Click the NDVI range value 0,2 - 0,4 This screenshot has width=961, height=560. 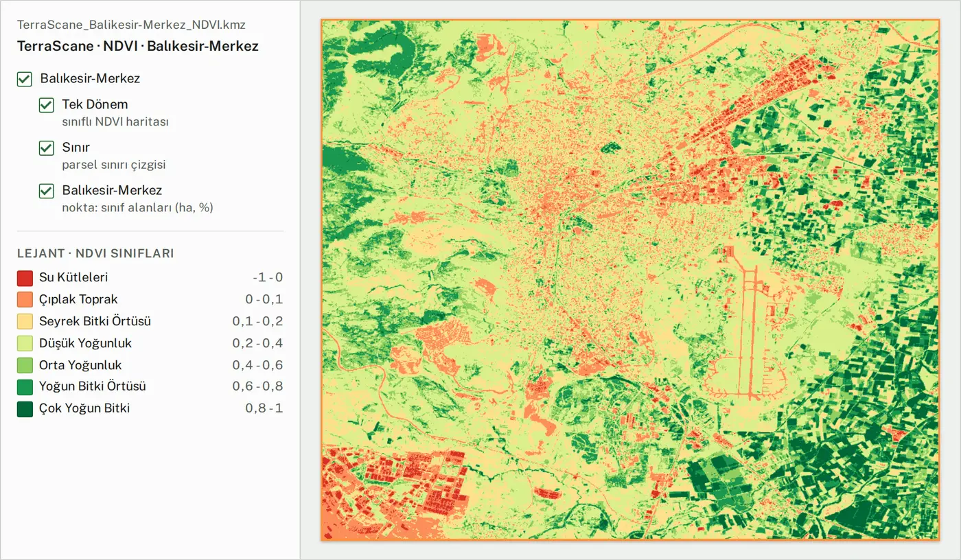[x=257, y=343]
